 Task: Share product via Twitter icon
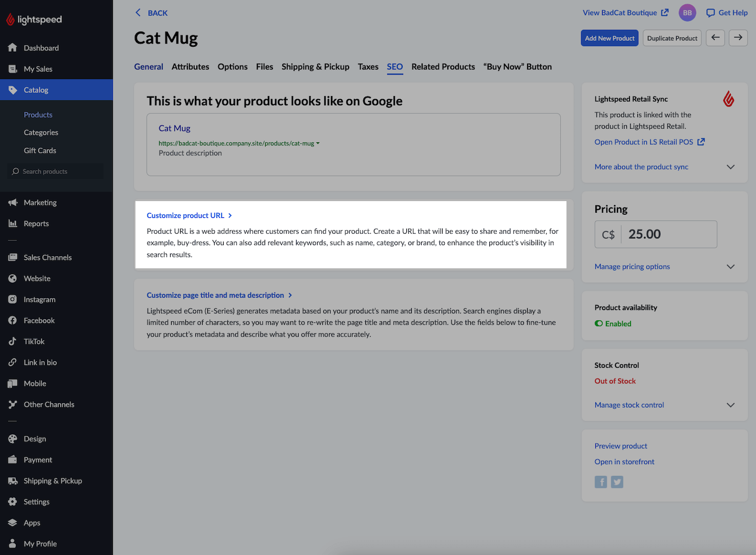click(x=617, y=482)
